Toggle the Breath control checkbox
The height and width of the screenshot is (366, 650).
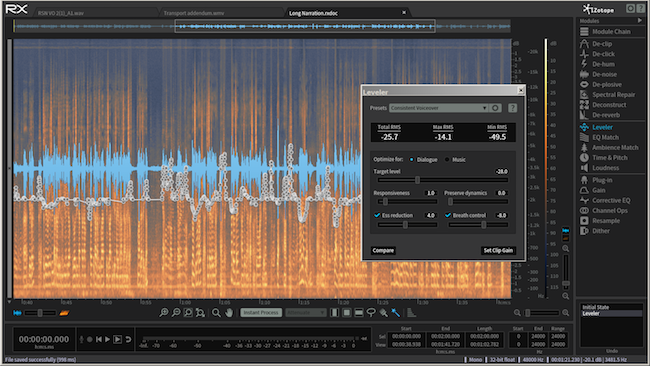pos(448,215)
